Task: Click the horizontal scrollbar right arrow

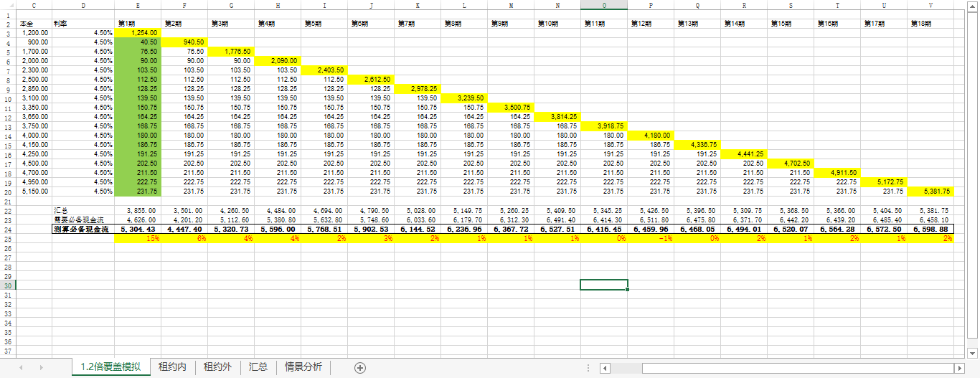Action: pos(959,368)
